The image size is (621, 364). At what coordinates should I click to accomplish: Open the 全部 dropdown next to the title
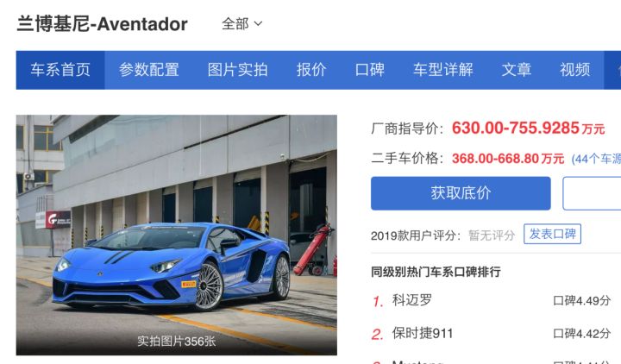coord(241,24)
